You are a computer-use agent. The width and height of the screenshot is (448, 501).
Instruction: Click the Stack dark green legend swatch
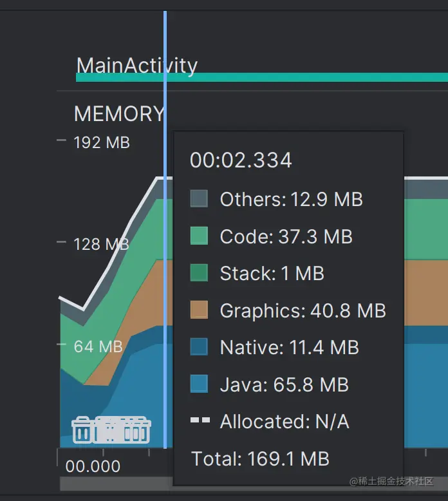tap(200, 273)
